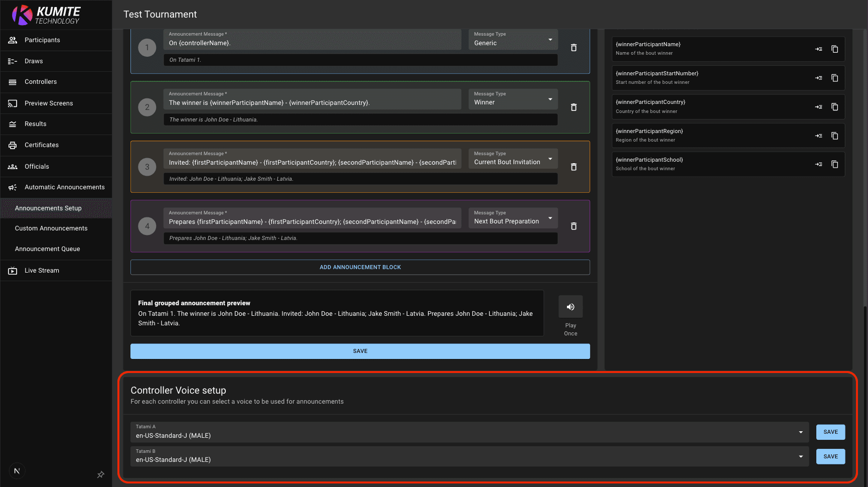
Task: Copy the {winnerParticipantSchool} placeholder
Action: [x=834, y=164]
